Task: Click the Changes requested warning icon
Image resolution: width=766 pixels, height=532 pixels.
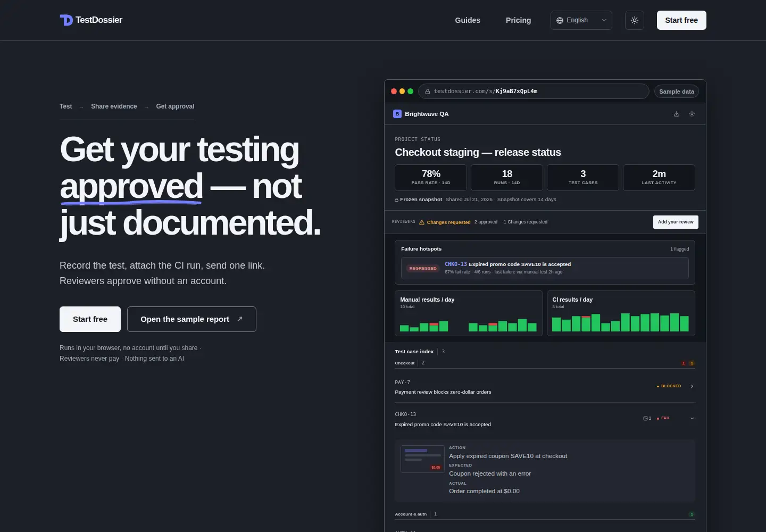Action: coord(422,222)
